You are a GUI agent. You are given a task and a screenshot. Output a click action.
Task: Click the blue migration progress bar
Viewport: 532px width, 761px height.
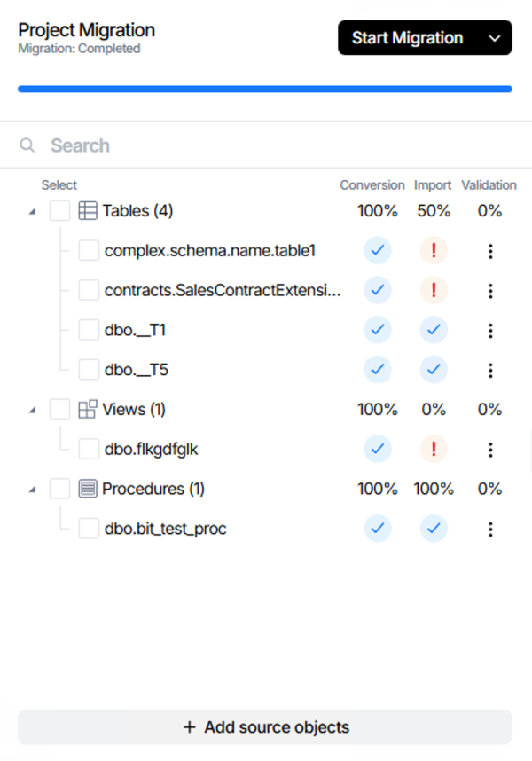265,89
